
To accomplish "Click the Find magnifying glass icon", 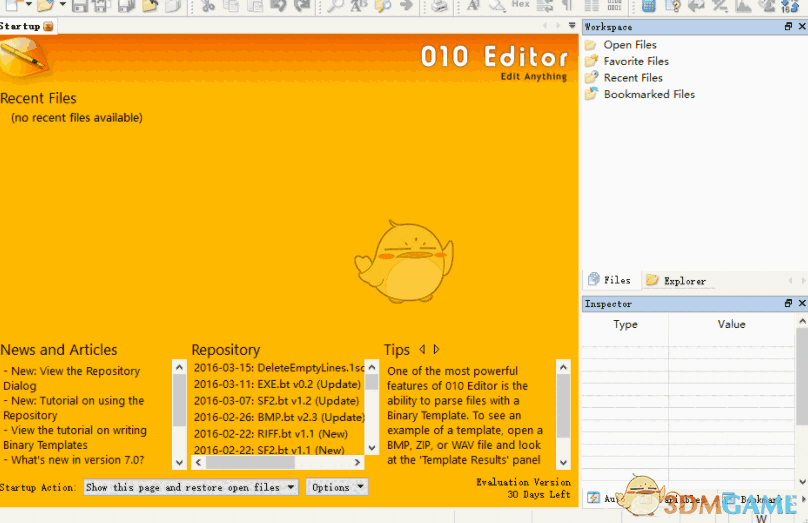I will 335,6.
